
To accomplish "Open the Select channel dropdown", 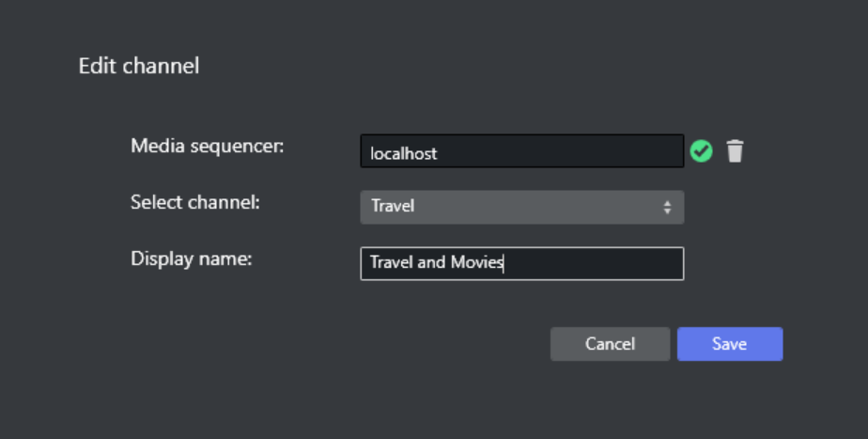I will 521,207.
